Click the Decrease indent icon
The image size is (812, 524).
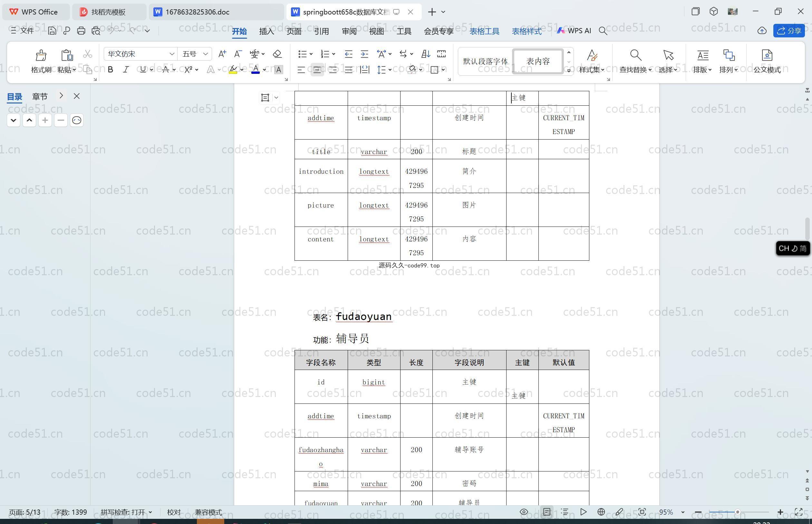tap(348, 54)
